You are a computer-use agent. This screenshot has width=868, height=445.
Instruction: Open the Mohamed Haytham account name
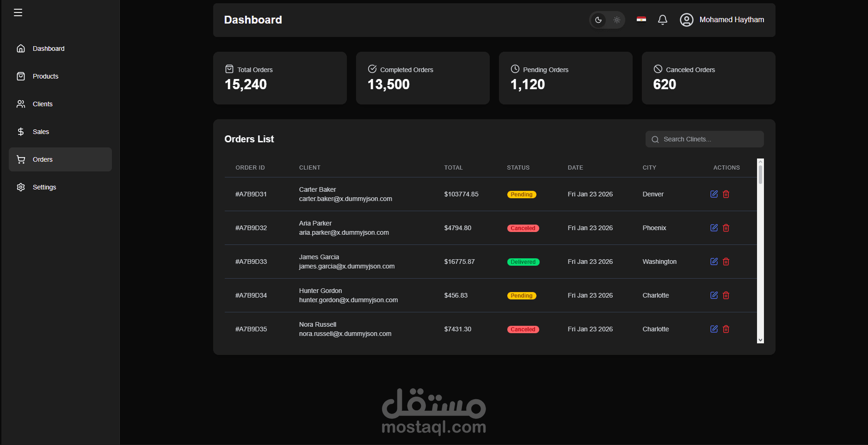[x=732, y=20]
